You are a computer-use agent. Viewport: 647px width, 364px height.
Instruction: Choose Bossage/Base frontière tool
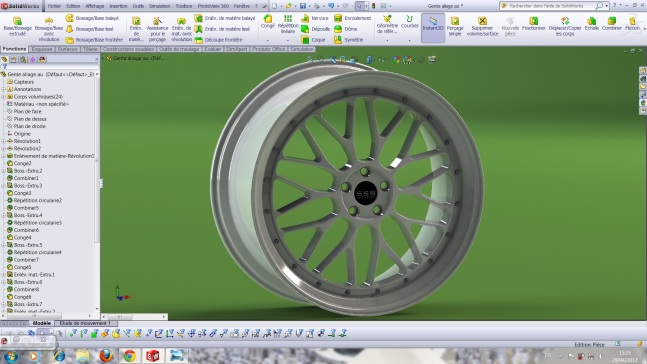tap(94, 40)
